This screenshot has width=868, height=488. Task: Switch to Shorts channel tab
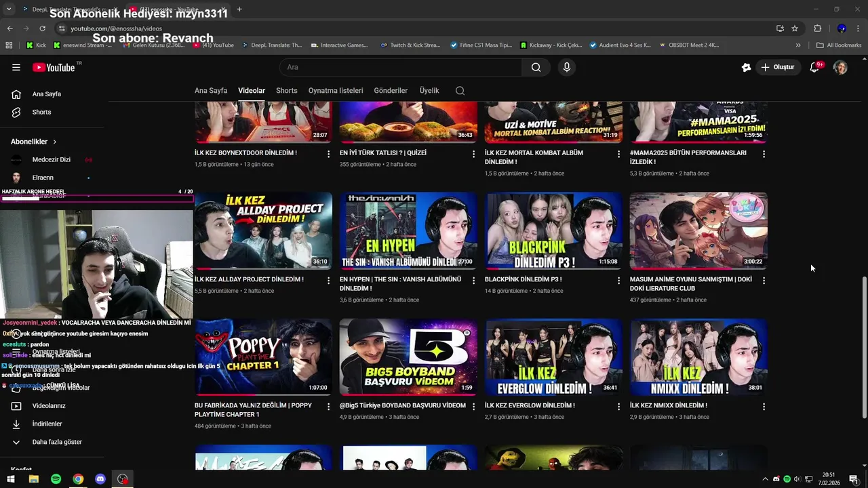[286, 91]
